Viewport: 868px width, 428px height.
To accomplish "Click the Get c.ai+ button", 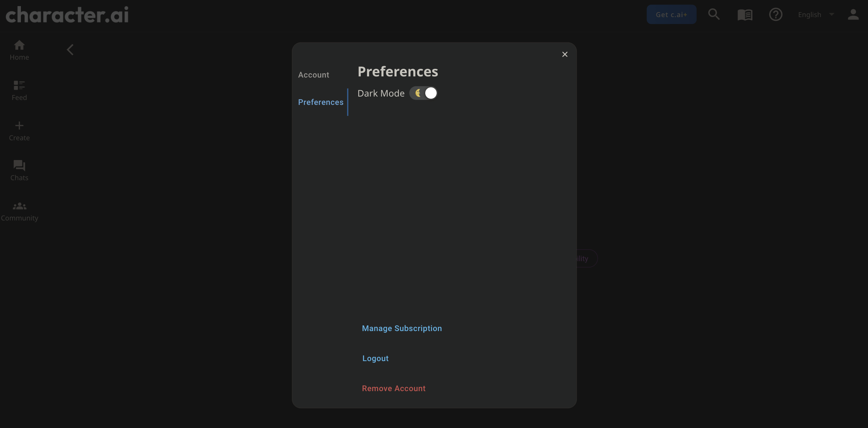I will (x=672, y=14).
